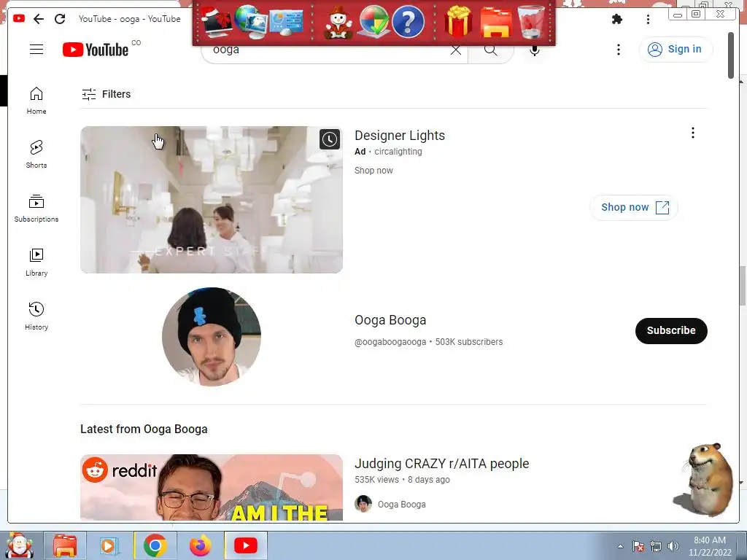Open snowman dock icon
This screenshot has width=747, height=560.
(338, 23)
